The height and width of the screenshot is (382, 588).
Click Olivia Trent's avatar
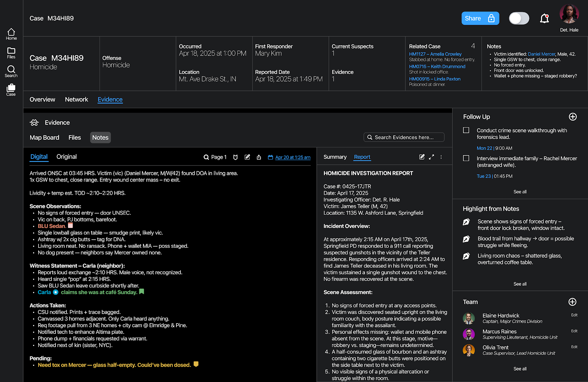pyautogui.click(x=469, y=350)
